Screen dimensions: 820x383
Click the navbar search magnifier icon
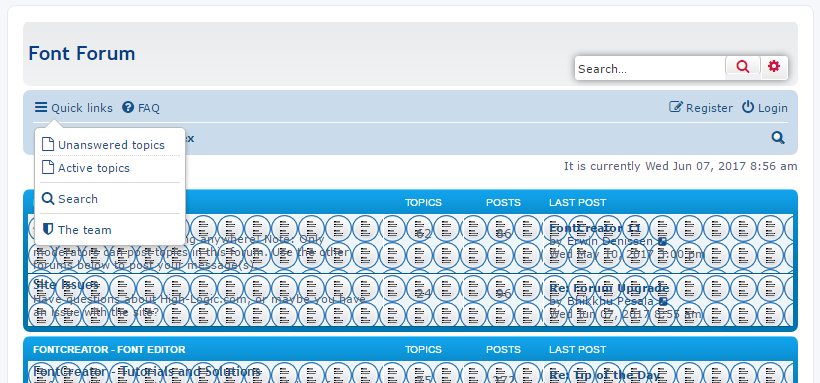point(778,138)
